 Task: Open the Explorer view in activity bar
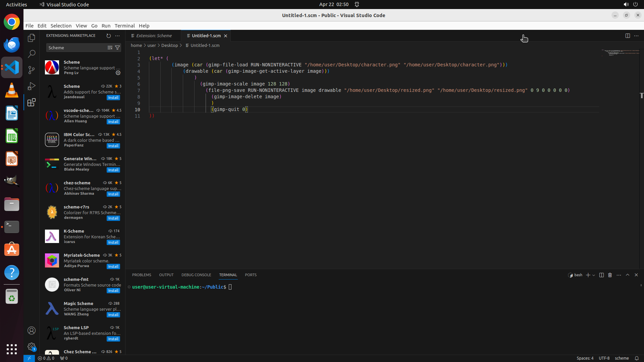coord(32,38)
